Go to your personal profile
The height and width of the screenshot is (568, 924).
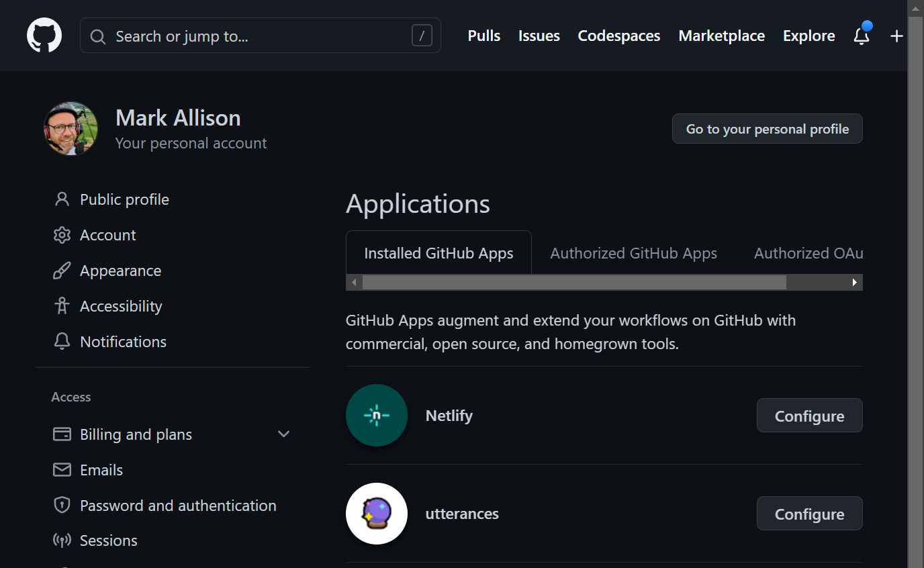(x=768, y=129)
